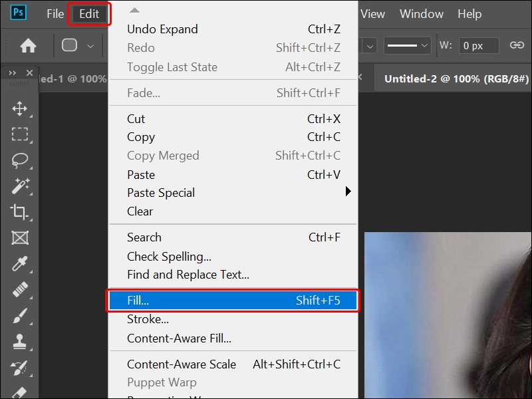Select the Brush tool

20,314
